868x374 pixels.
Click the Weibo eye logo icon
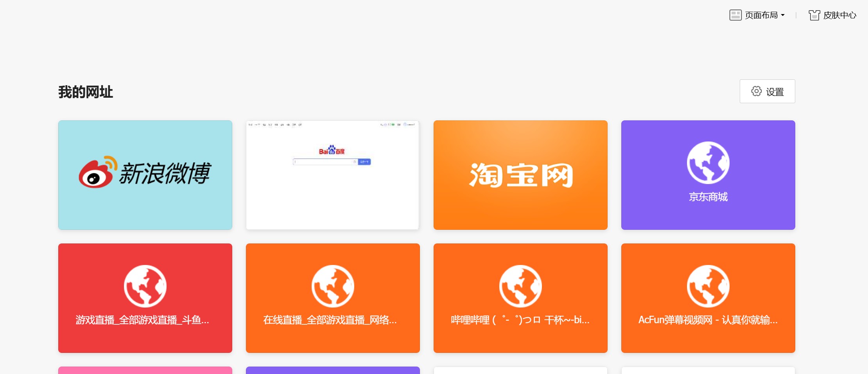(x=98, y=172)
